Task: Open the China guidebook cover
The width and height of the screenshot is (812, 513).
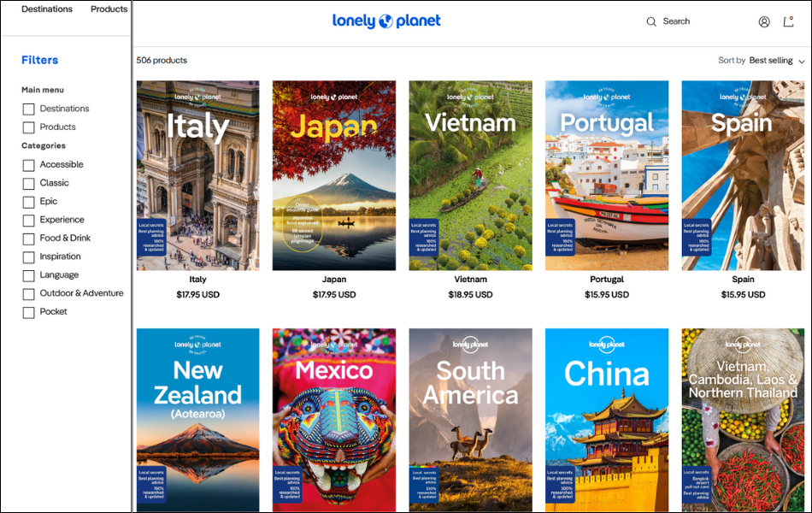Action: [607, 421]
